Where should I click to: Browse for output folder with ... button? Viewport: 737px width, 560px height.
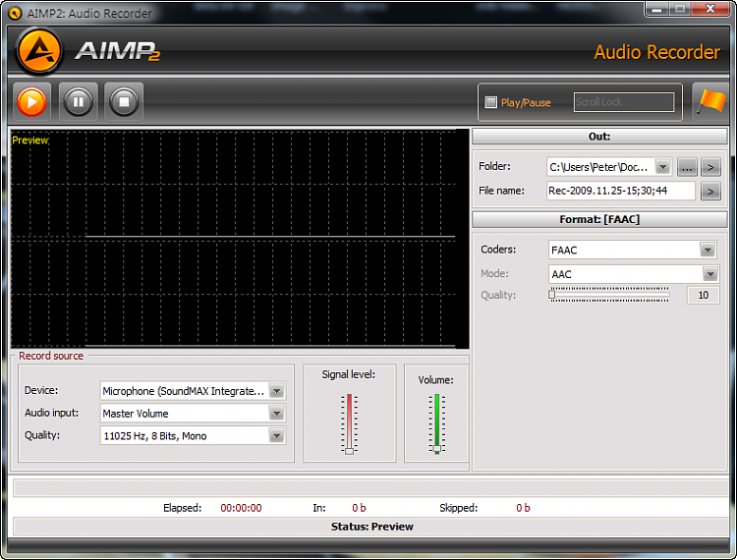pyautogui.click(x=687, y=167)
